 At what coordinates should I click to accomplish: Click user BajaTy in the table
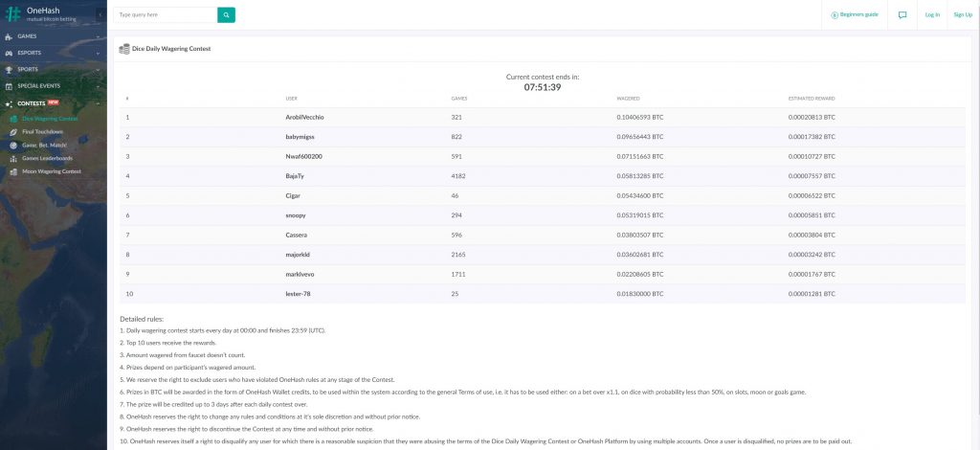coord(295,175)
